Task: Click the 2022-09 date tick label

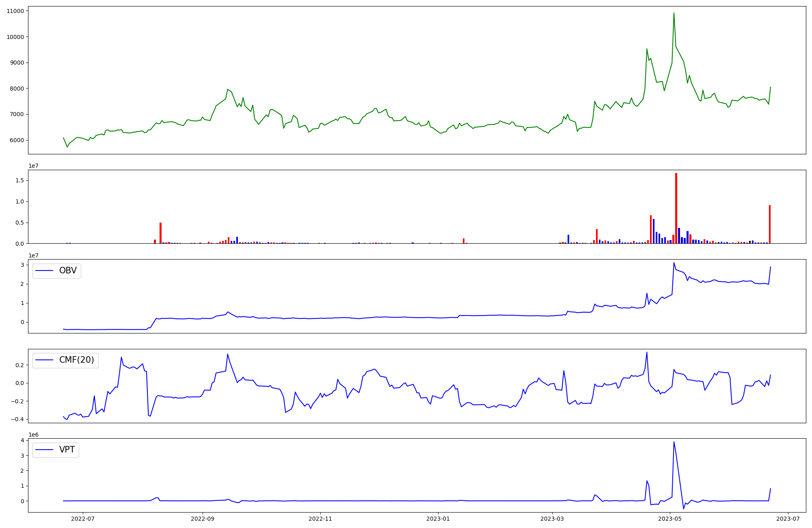Action: click(x=203, y=519)
